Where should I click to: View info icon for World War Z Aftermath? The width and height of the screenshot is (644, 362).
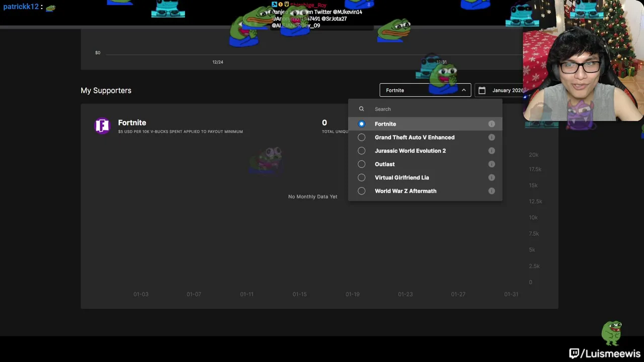pos(492,191)
